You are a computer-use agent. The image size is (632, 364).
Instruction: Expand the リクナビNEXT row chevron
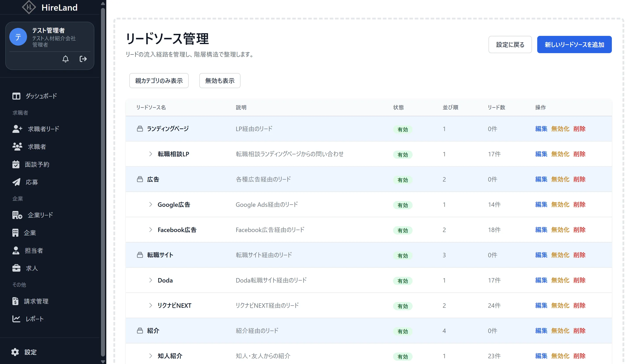point(151,305)
